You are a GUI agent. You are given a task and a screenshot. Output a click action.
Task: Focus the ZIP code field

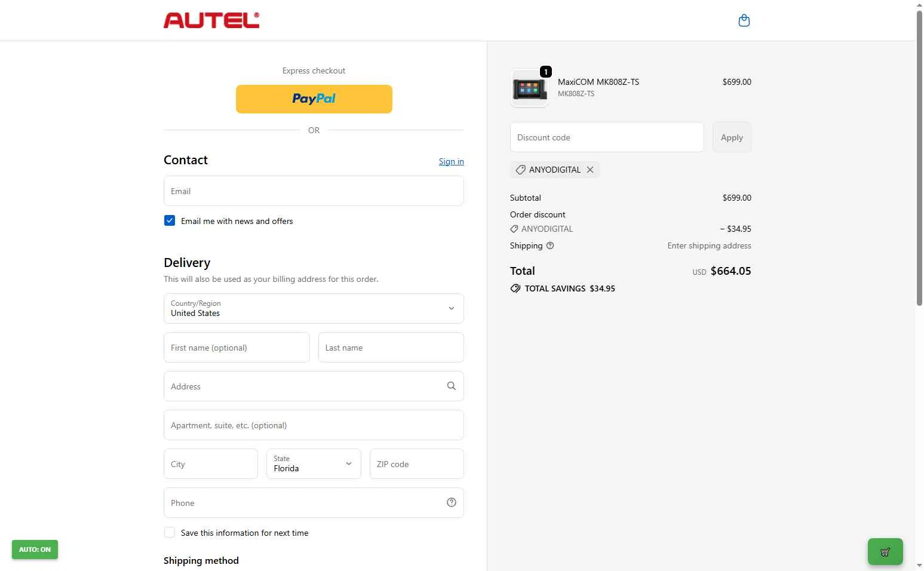click(x=417, y=463)
